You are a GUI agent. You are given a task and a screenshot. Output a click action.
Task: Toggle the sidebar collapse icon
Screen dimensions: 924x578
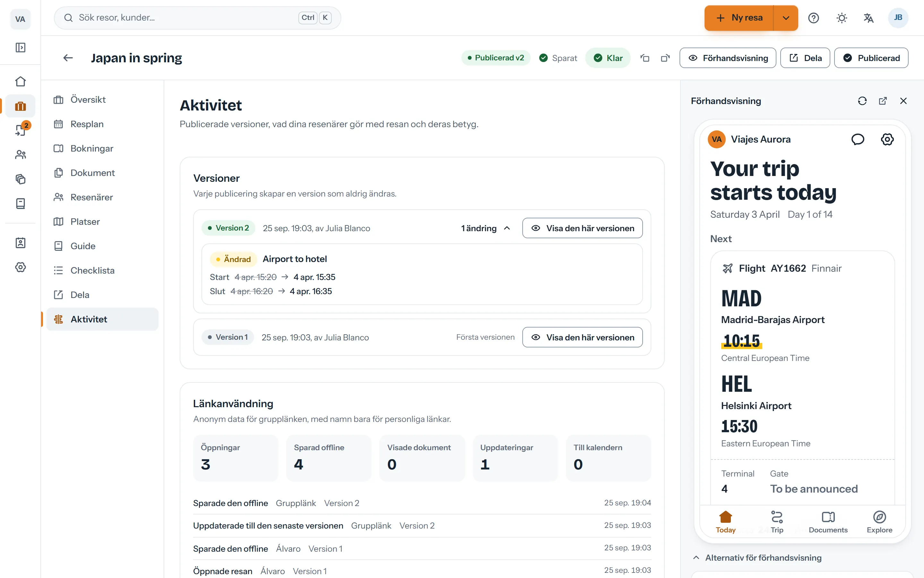20,48
